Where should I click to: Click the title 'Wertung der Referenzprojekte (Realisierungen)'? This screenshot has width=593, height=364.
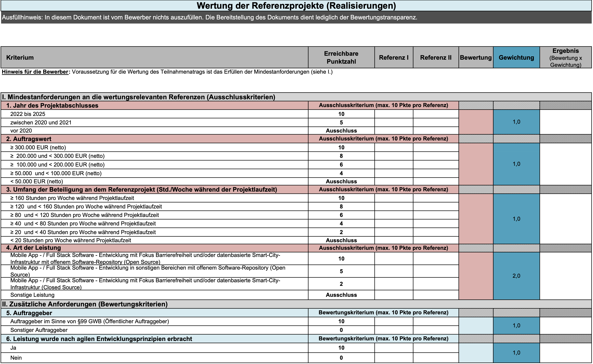(x=296, y=6)
